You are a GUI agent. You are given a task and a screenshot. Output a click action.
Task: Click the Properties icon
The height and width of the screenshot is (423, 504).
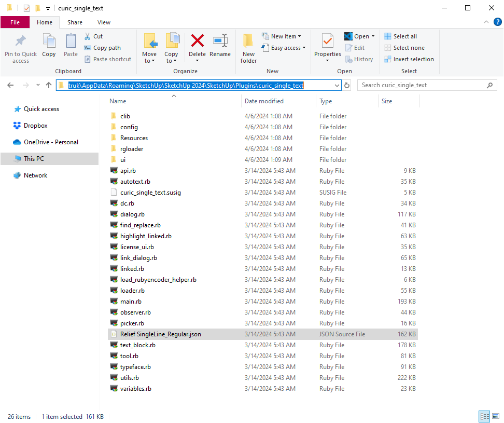[328, 41]
